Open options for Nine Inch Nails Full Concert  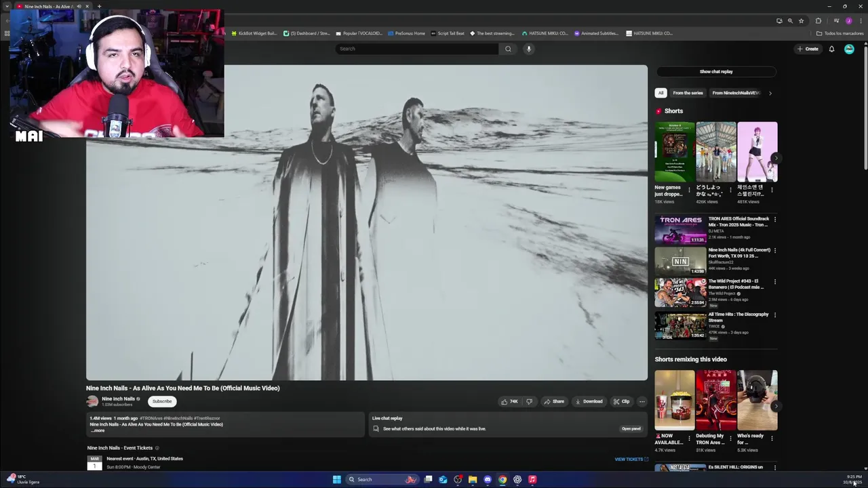(x=775, y=251)
